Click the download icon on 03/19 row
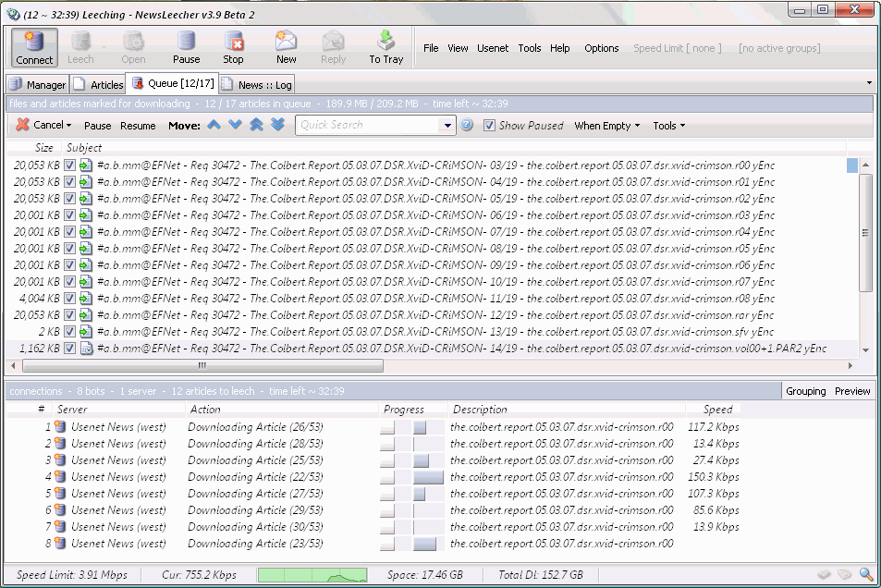The height and width of the screenshot is (588, 881). pos(85,165)
